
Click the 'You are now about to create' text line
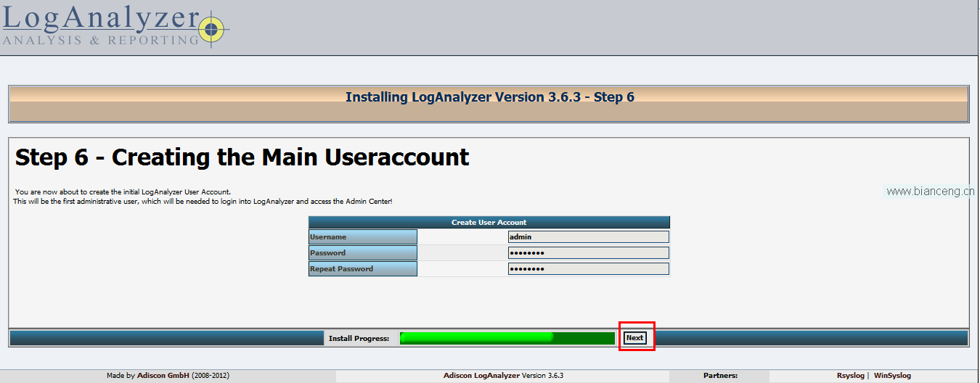[x=123, y=191]
